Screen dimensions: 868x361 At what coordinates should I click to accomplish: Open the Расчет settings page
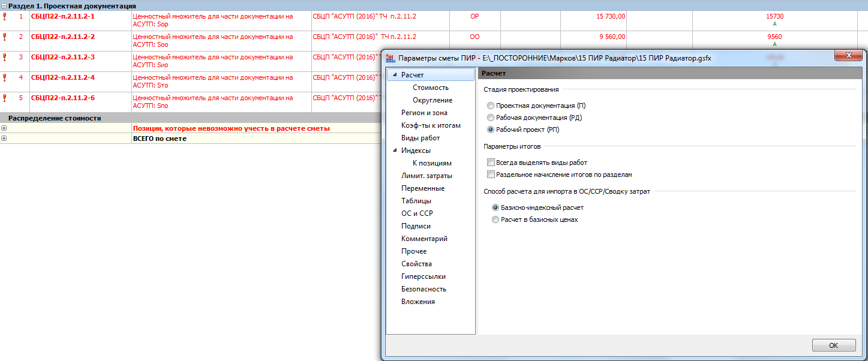point(412,75)
